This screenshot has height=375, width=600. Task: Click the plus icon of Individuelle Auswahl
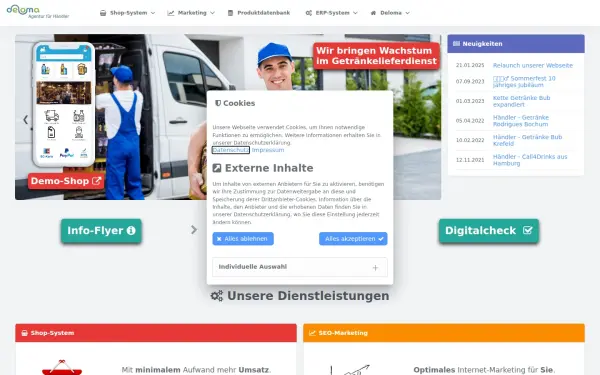tap(375, 268)
